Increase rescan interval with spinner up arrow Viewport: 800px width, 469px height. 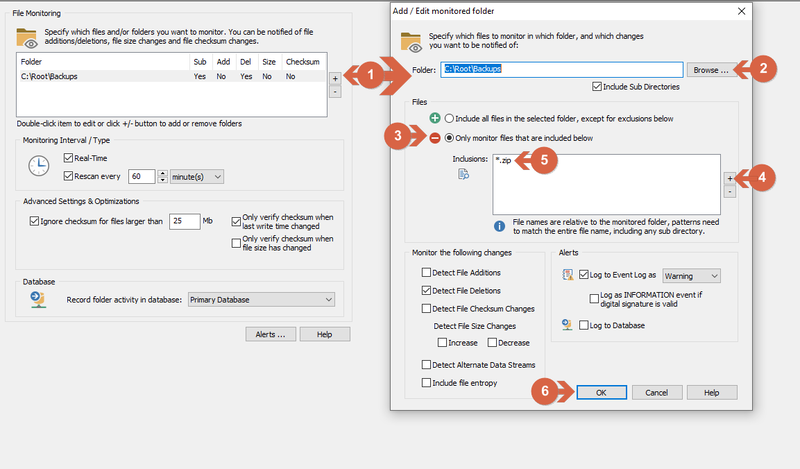click(x=162, y=174)
